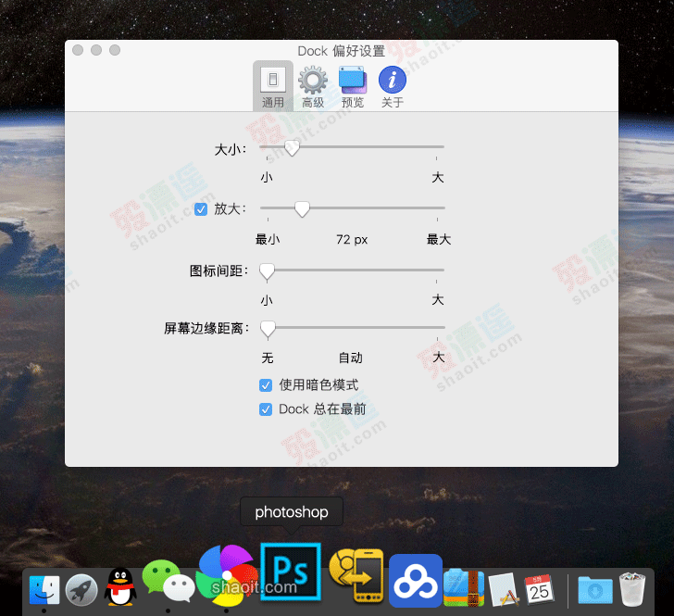Open the 高级 Advanced gear tab
Viewport: 674px width, 616px height.
[313, 86]
